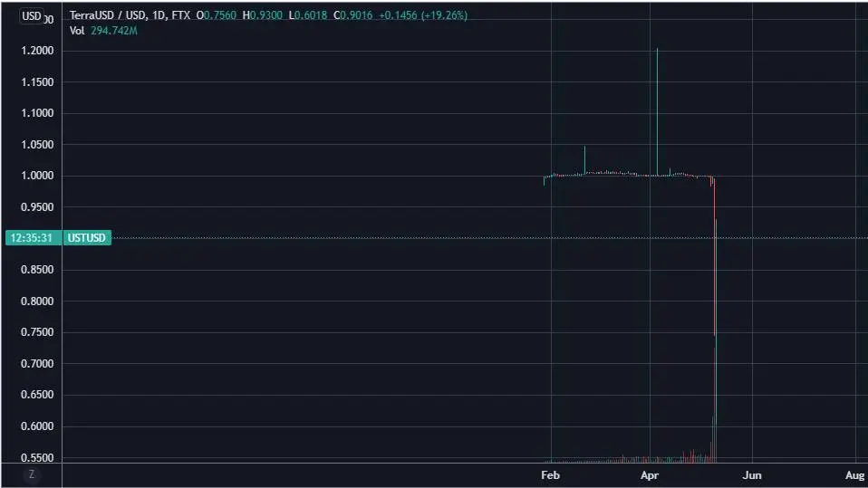Click the close value C0.9016
The height and width of the screenshot is (488, 868).
click(353, 15)
